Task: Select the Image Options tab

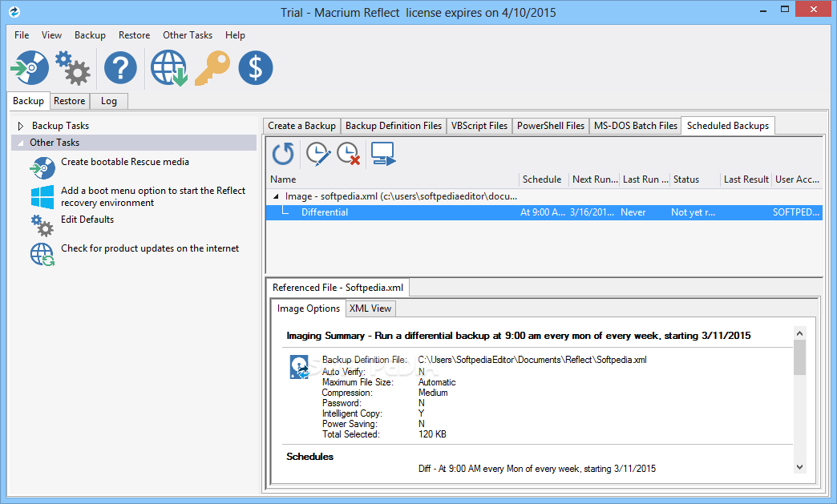Action: coord(309,308)
